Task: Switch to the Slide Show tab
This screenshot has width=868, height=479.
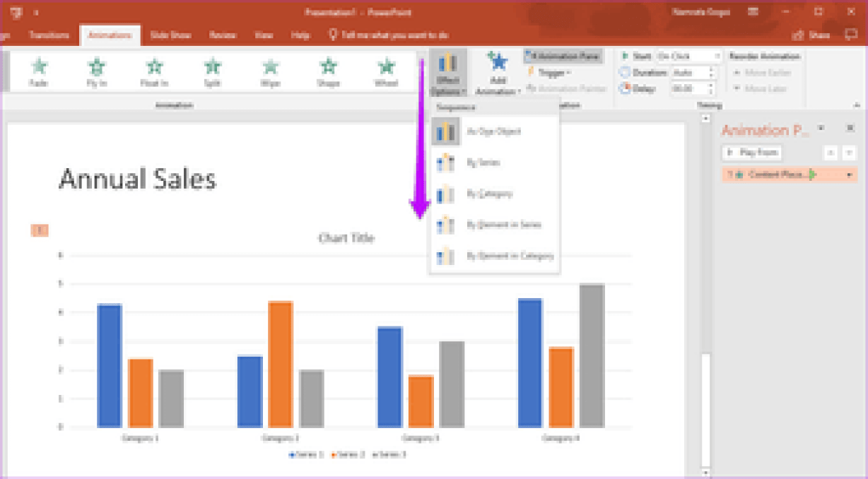Action: (171, 35)
